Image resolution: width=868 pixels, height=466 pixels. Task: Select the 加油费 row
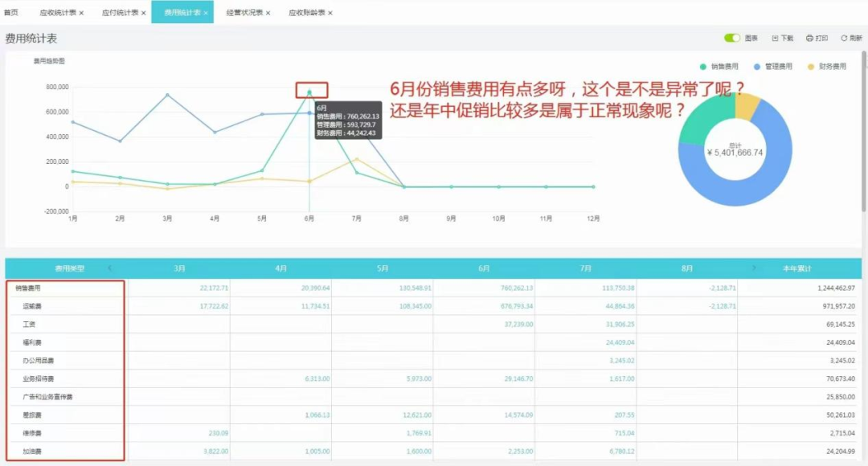pos(433,451)
